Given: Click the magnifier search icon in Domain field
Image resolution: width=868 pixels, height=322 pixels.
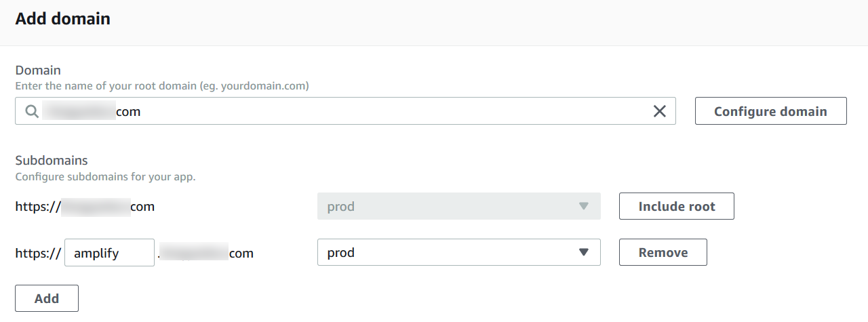Looking at the screenshot, I should pyautogui.click(x=31, y=111).
